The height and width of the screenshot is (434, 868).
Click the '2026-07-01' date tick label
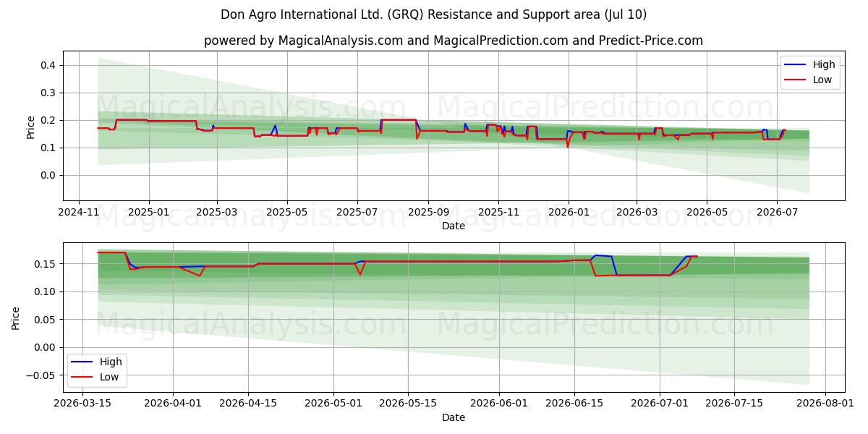tap(660, 403)
